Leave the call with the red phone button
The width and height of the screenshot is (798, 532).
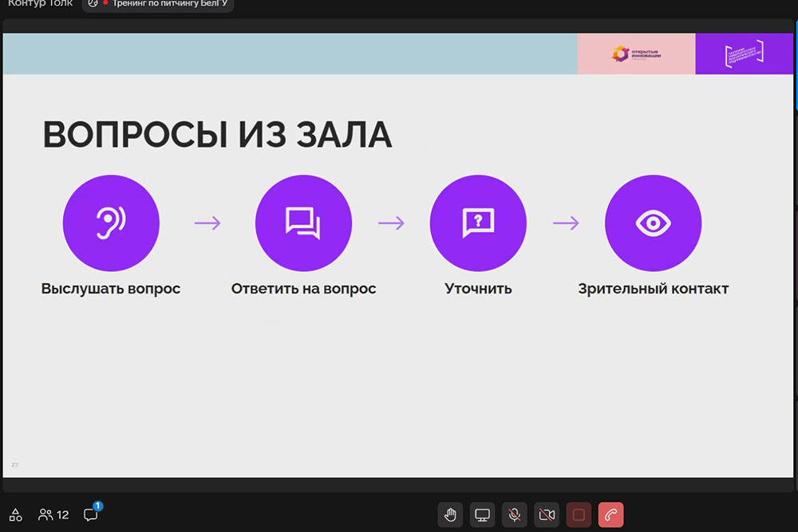pyautogui.click(x=610, y=514)
